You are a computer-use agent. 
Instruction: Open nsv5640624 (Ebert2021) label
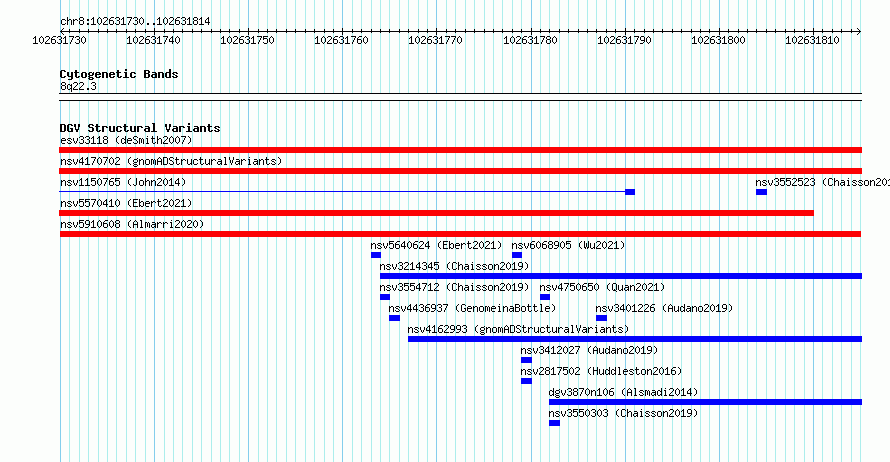(436, 245)
